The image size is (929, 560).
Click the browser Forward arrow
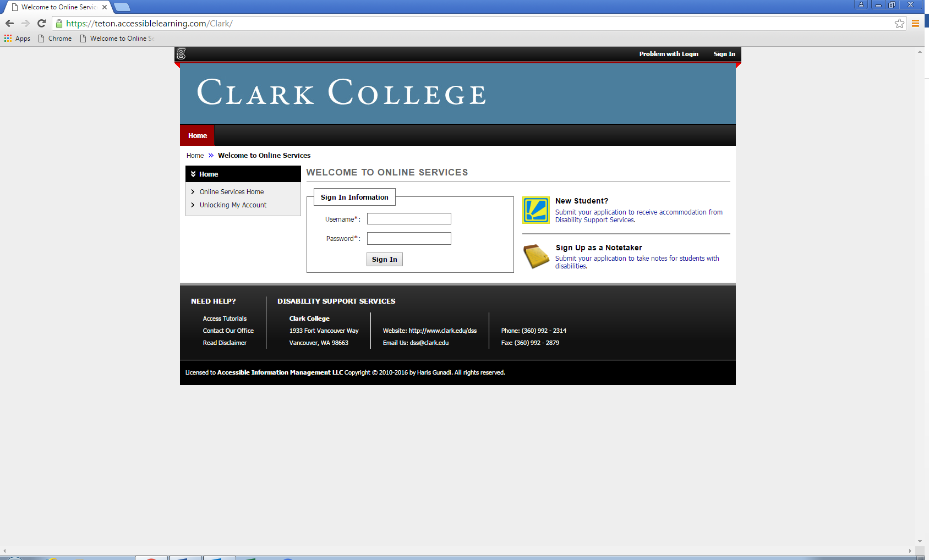(x=25, y=23)
